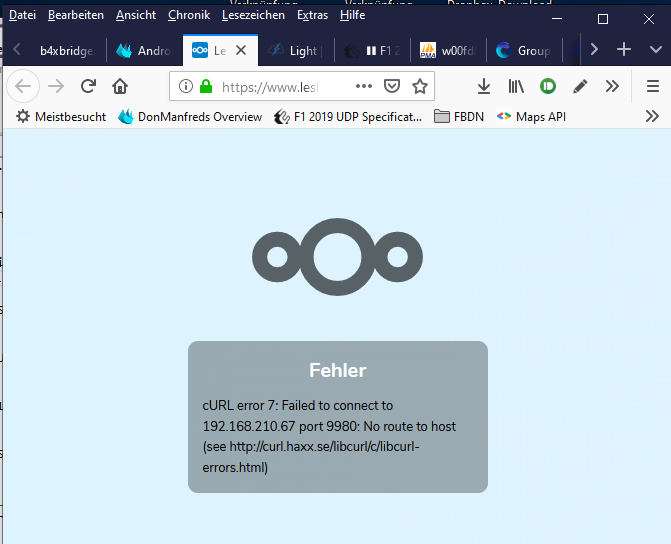Open the Maps API bookmark
The image size is (671, 544).
(531, 117)
